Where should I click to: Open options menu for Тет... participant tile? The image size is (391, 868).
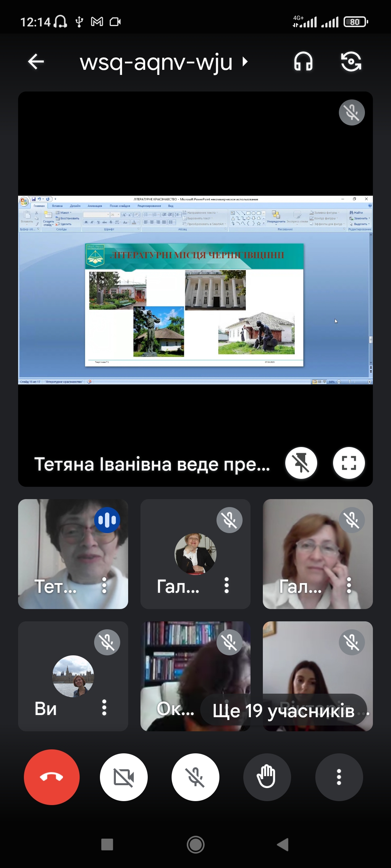[x=104, y=585]
